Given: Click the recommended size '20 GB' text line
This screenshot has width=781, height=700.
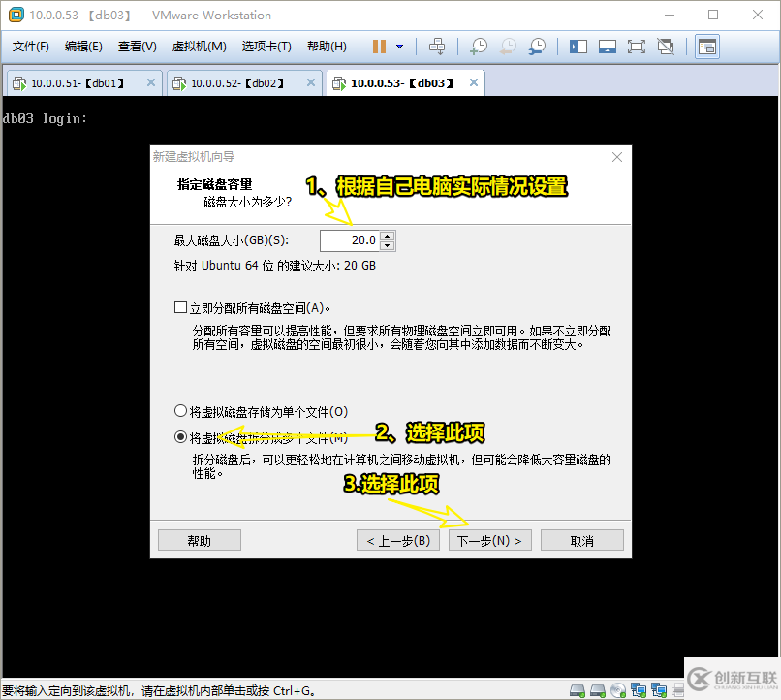Looking at the screenshot, I should point(274,266).
